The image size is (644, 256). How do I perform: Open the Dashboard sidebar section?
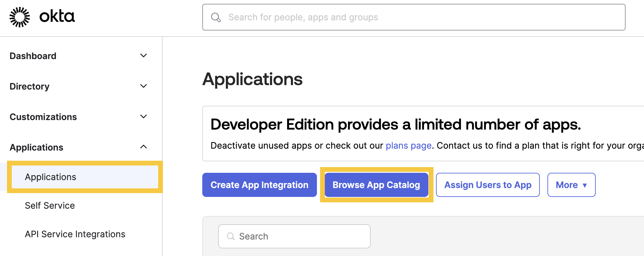(x=33, y=56)
